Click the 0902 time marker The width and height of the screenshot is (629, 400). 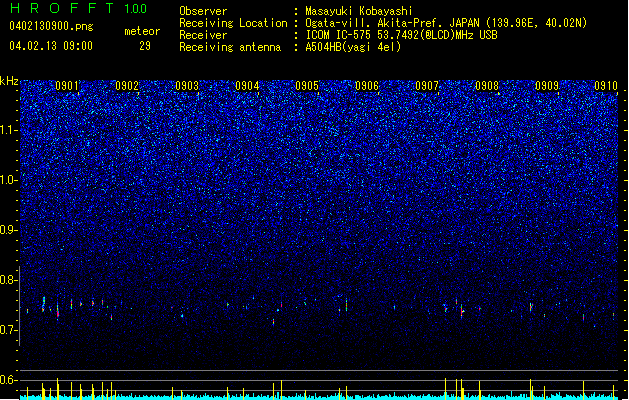click(x=127, y=86)
